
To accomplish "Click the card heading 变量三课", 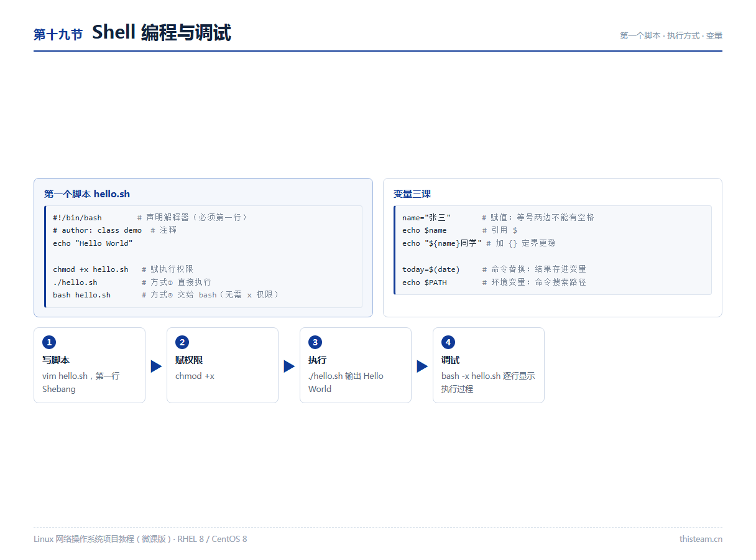I will (x=412, y=194).
